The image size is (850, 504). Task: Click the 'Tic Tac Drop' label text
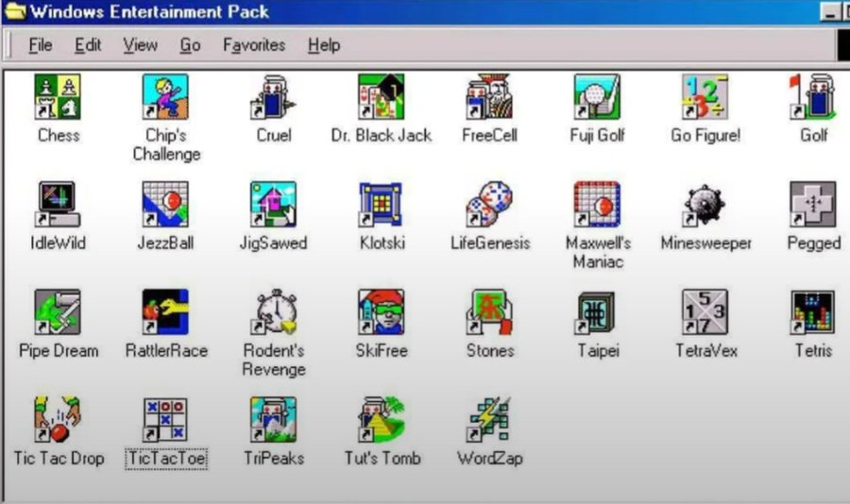pos(59,459)
